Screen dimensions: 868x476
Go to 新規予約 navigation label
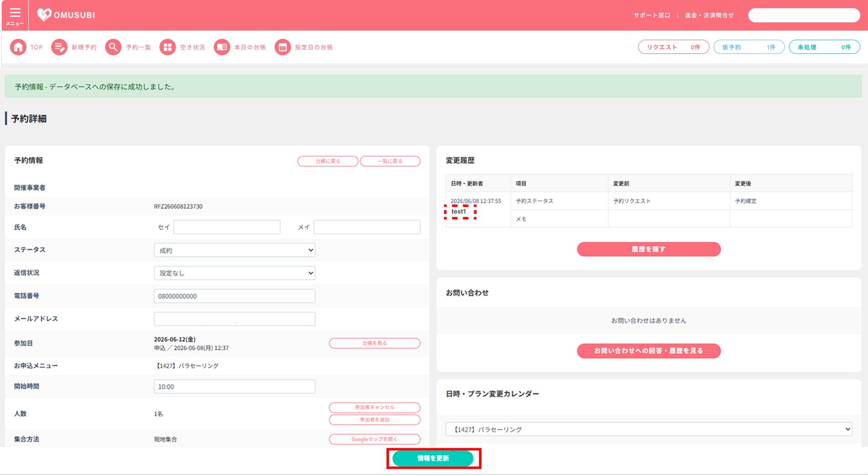tap(84, 48)
